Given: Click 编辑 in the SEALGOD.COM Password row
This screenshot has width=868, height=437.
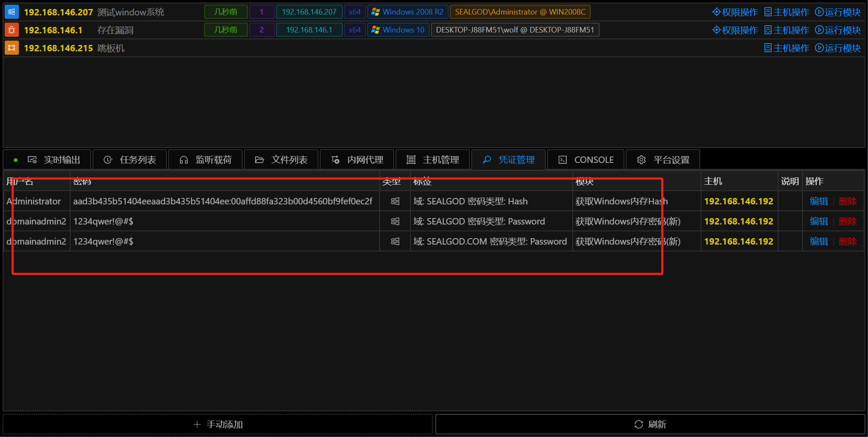Looking at the screenshot, I should (x=819, y=241).
